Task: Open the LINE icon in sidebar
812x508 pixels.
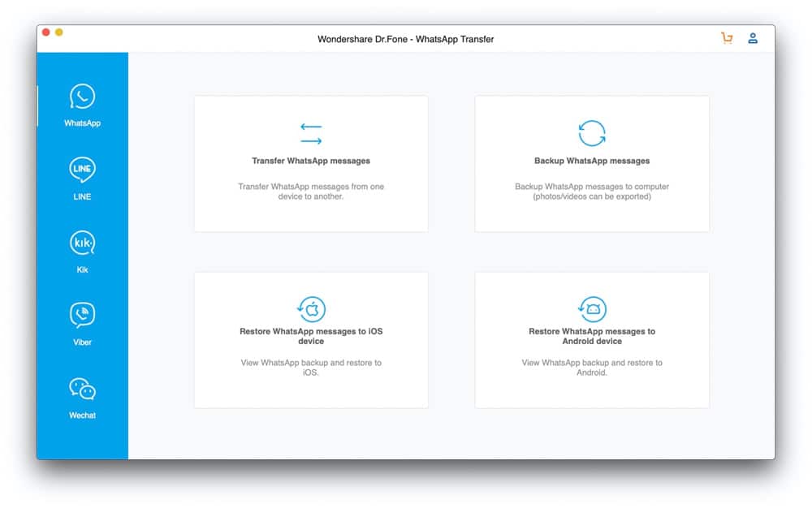Action: coord(82,170)
